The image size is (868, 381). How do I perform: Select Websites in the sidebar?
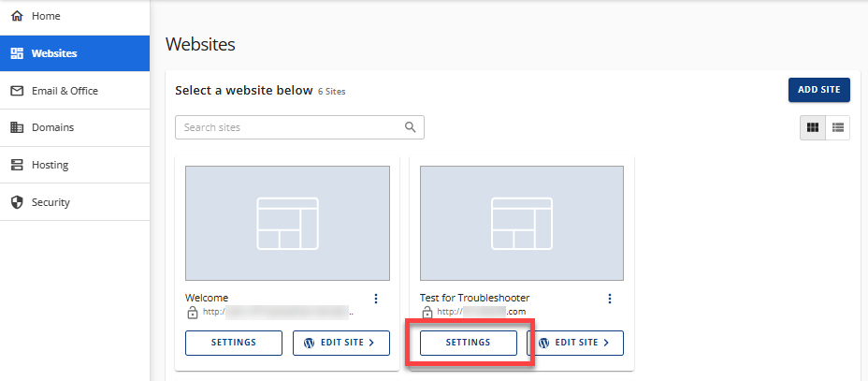point(75,53)
